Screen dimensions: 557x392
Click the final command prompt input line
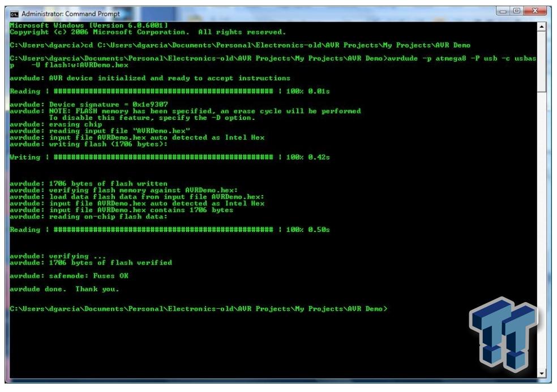(199, 309)
